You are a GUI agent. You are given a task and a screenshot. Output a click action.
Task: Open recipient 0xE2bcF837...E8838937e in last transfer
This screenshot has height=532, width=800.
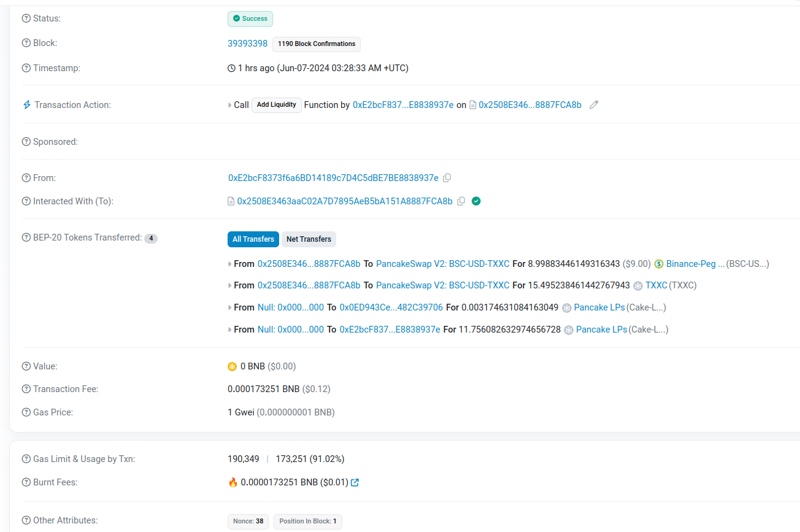390,330
